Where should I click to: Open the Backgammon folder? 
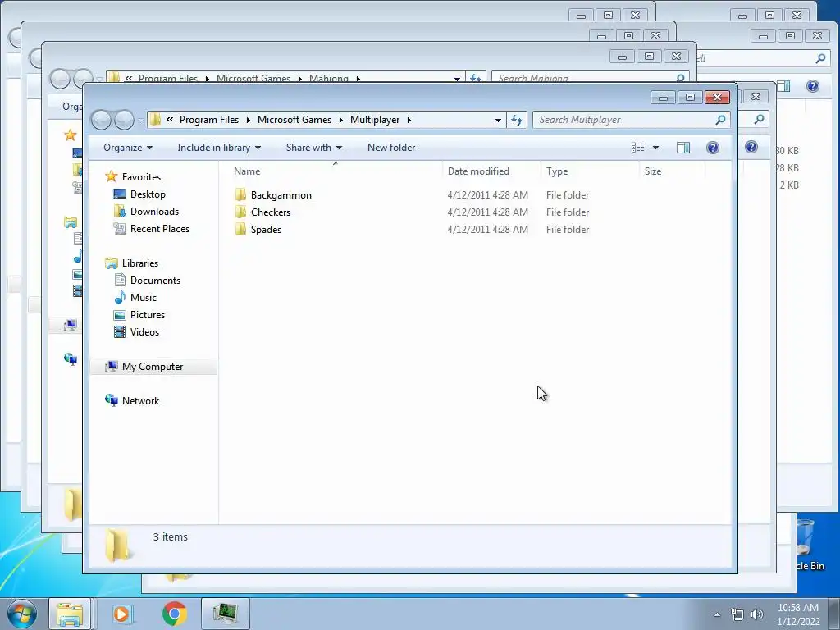pyautogui.click(x=281, y=195)
